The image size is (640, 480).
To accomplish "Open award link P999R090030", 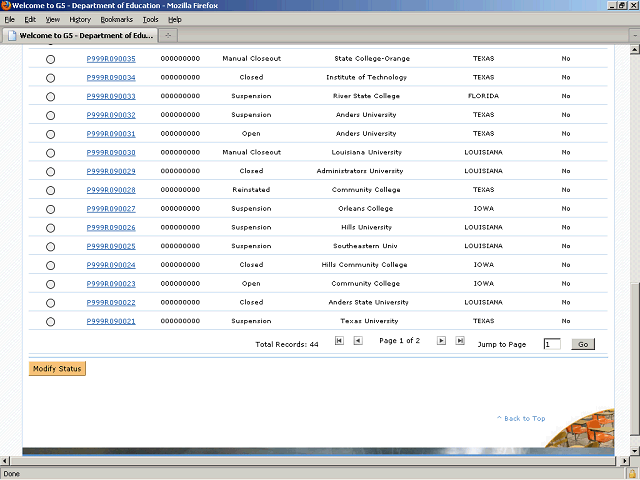I will (111, 153).
